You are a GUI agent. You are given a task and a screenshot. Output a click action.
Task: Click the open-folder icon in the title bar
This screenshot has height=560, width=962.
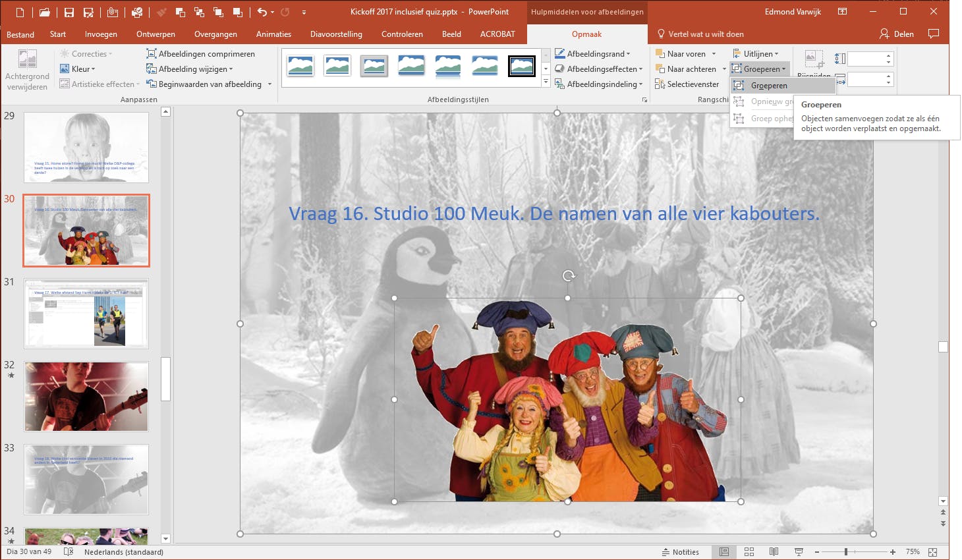point(44,12)
